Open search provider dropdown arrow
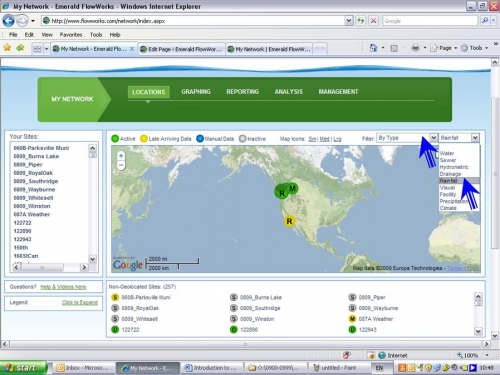Screen dimensions: 500x375 pyautogui.click(x=494, y=21)
